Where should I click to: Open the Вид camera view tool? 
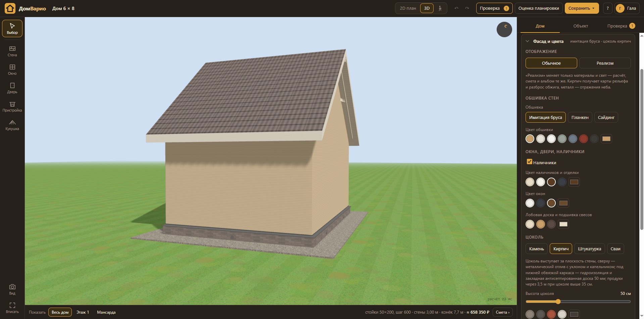12,290
